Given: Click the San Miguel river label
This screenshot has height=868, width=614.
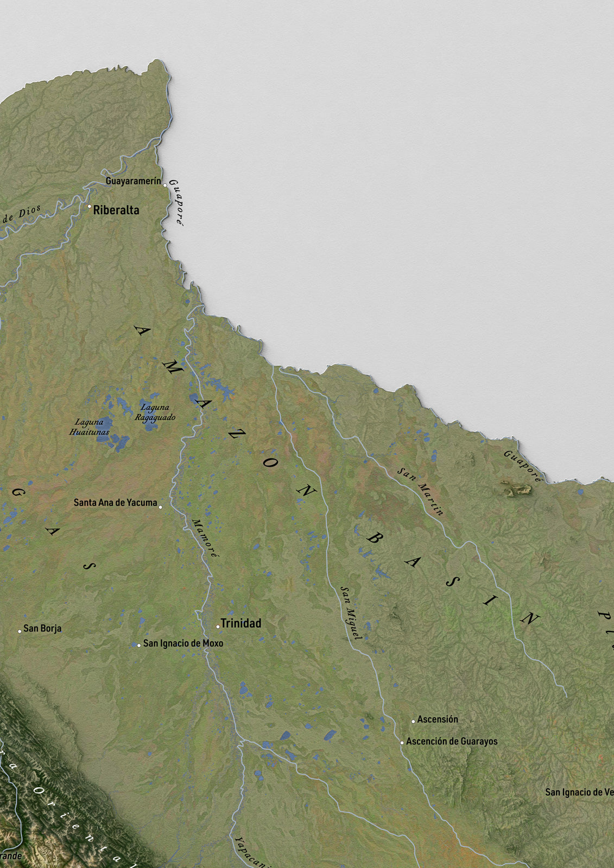Looking at the screenshot, I should click(351, 612).
